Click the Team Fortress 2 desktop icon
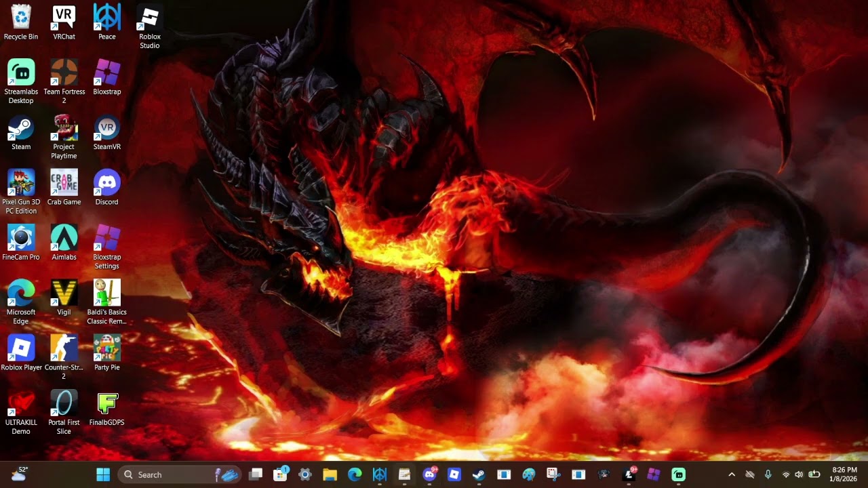The image size is (868, 488). pyautogui.click(x=64, y=82)
